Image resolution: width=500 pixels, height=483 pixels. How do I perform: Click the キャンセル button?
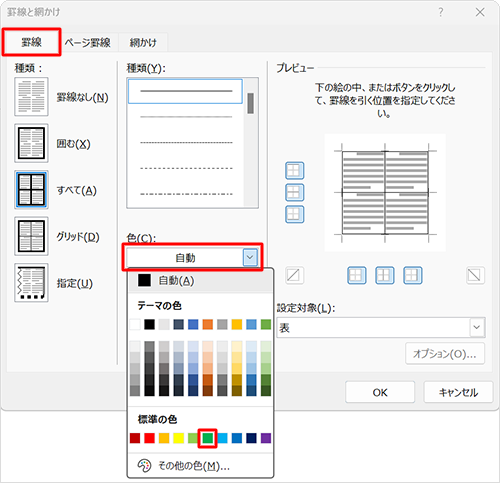click(458, 392)
